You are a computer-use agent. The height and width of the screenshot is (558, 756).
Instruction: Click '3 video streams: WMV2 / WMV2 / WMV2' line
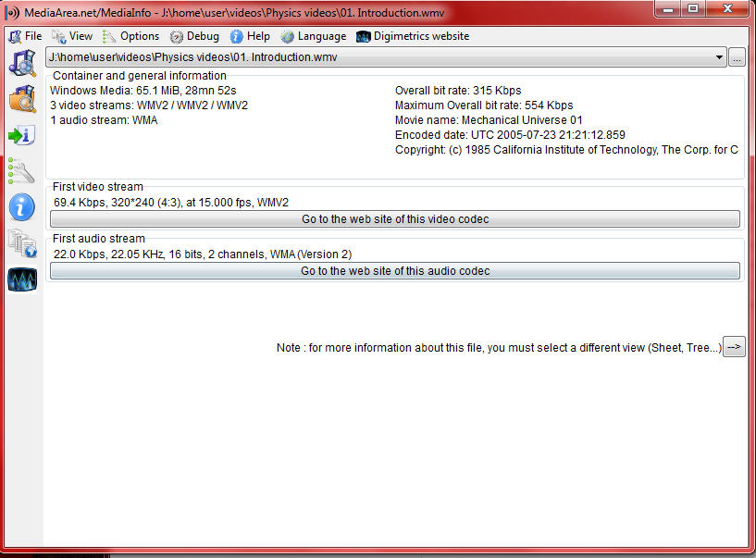[x=149, y=105]
